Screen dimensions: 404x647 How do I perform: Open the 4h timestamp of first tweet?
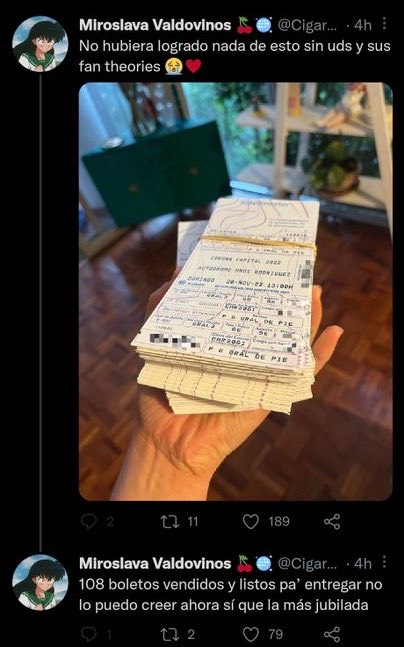coord(363,26)
